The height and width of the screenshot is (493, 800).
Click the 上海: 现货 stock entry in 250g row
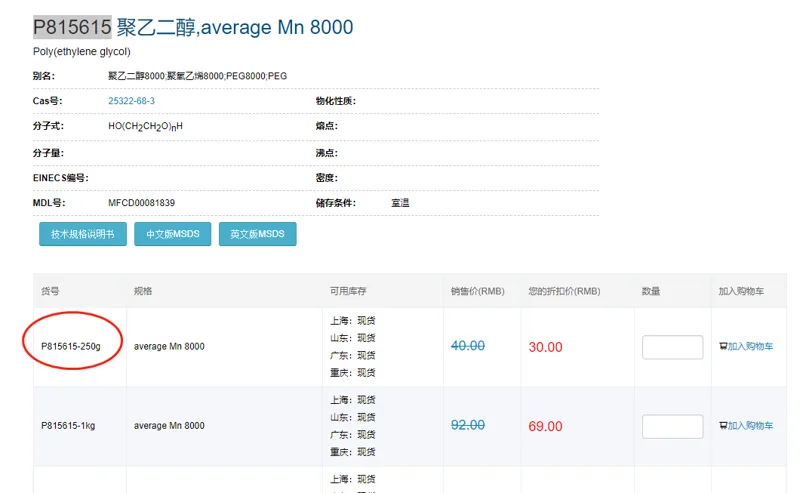353,321
